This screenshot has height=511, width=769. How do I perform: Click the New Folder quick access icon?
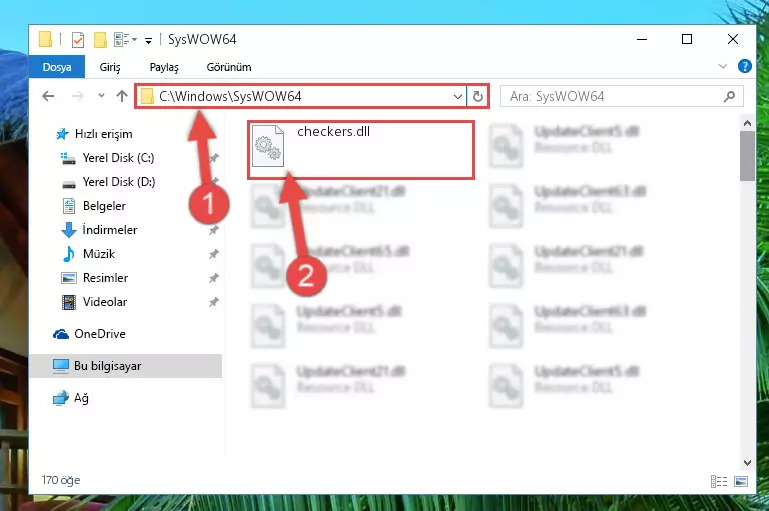pyautogui.click(x=100, y=40)
